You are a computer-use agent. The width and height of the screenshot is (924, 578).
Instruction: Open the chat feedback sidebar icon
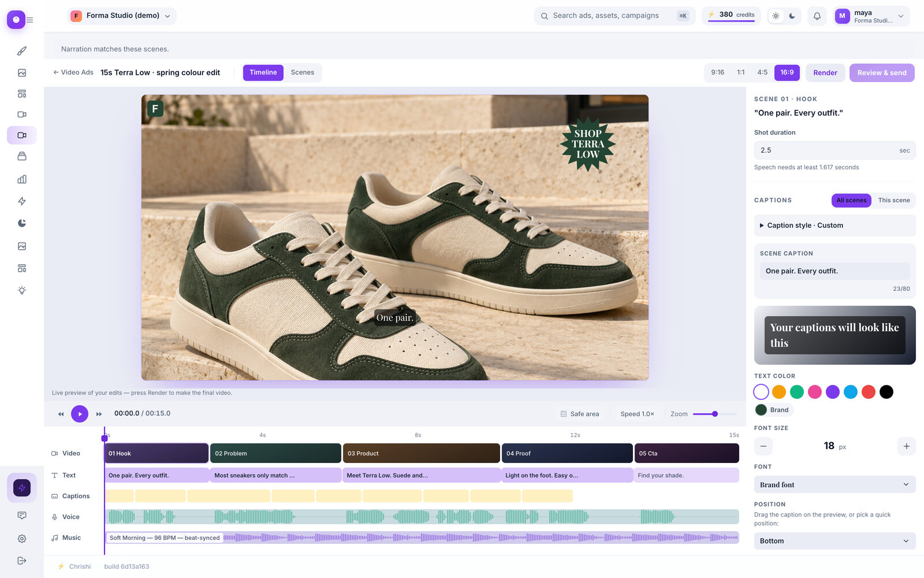point(22,516)
